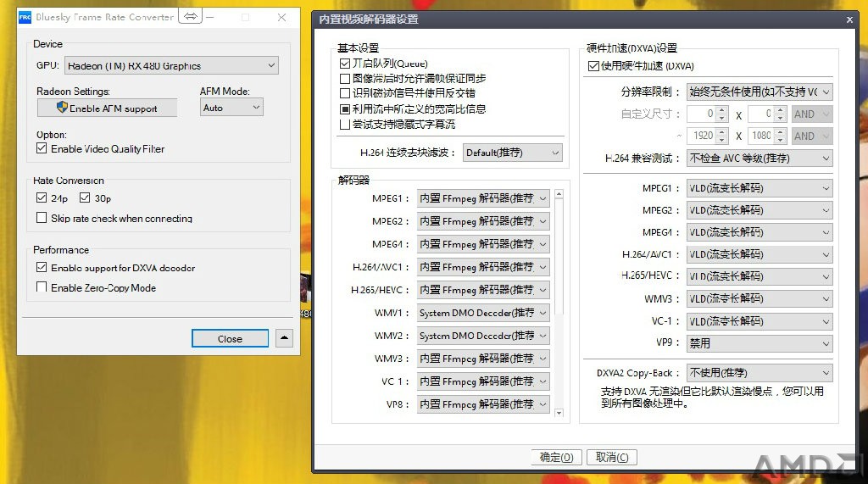Open DXVA H.265/HEVC VLD mode dropdown
The width and height of the screenshot is (868, 484).
[759, 276]
